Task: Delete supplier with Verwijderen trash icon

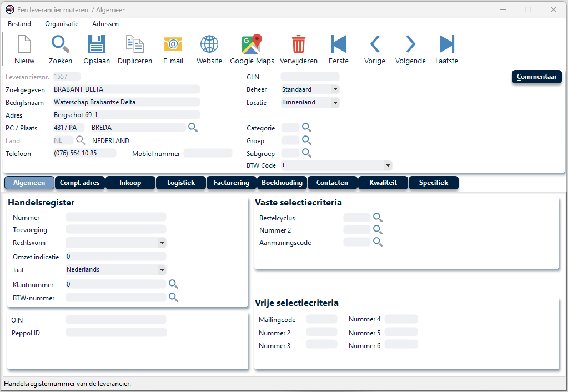Action: pyautogui.click(x=299, y=49)
